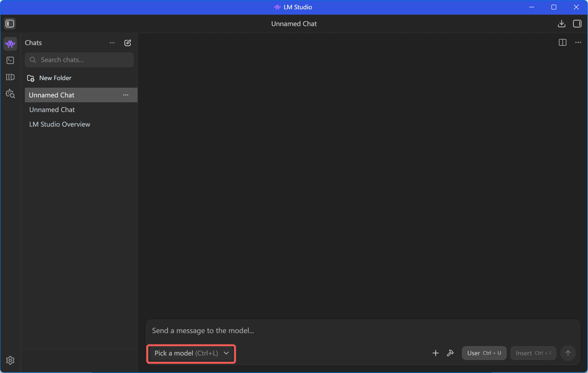Open the Chats panel three-dot menu
Image resolution: width=588 pixels, height=373 pixels.
112,43
